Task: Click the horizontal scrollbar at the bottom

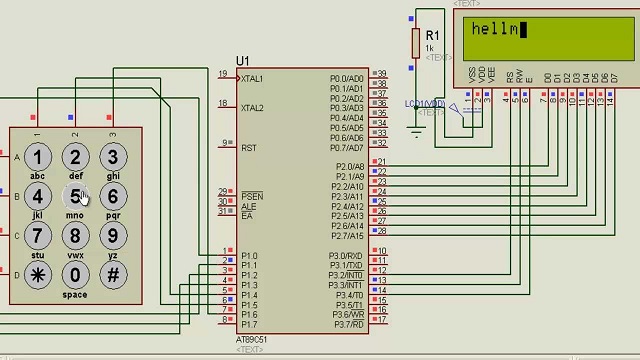Action: (x=320, y=357)
